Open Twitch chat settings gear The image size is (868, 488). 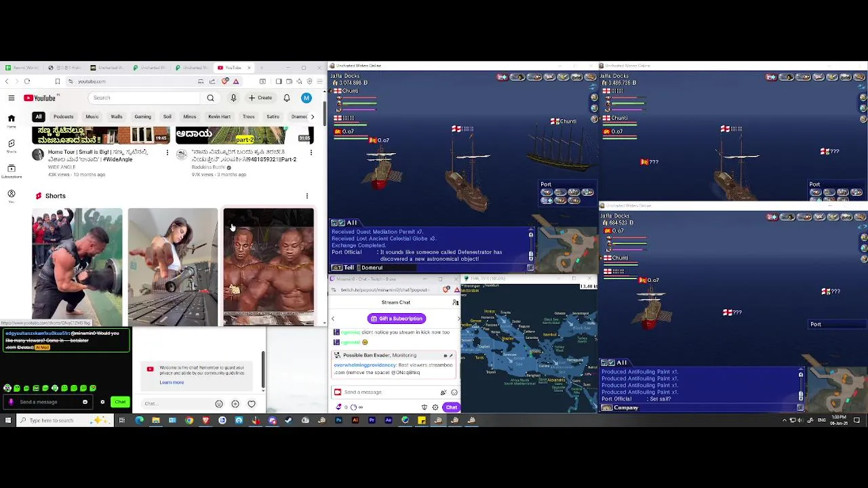click(x=435, y=407)
